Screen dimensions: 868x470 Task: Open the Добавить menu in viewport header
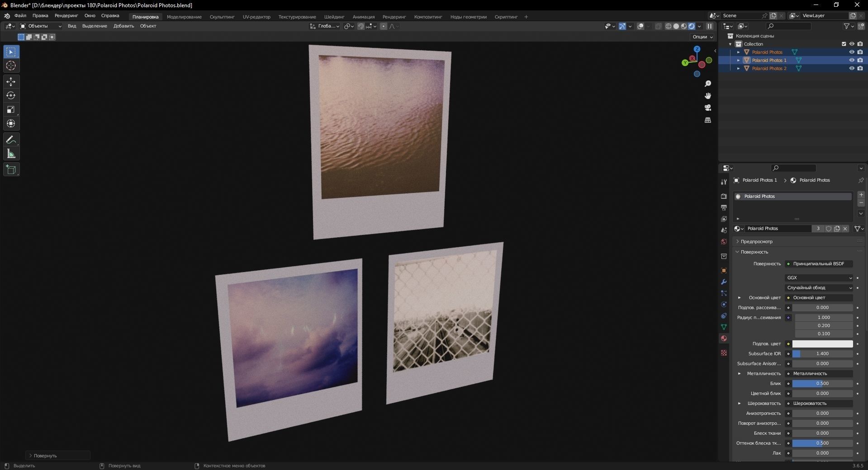[x=123, y=26]
